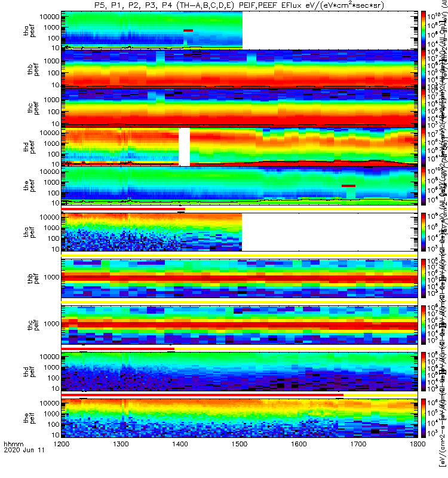
Task: Click the 10000 tick on the peif axis
Action: coord(50,403)
